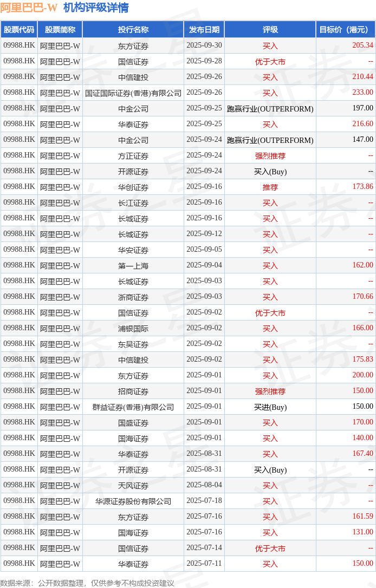This screenshot has width=376, height=588.
Task: Click 强烈推荐 rating in 方正证券 row
Action: click(270, 155)
